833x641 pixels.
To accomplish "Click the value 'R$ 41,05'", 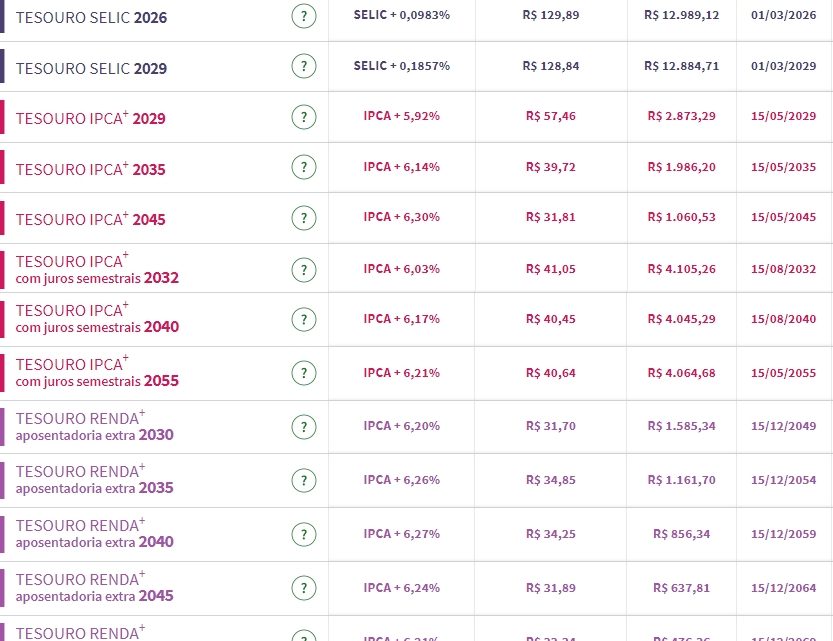I will point(551,269).
